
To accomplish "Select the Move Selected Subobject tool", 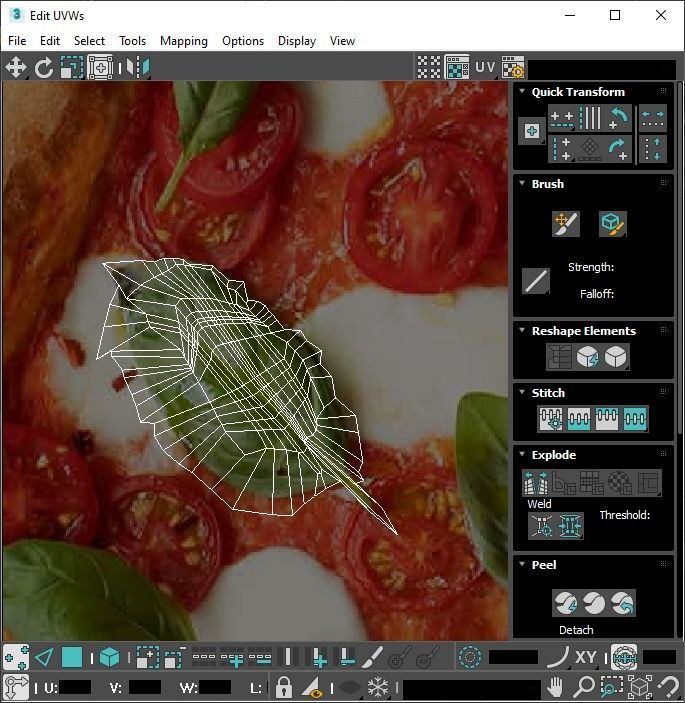I will coord(16,68).
